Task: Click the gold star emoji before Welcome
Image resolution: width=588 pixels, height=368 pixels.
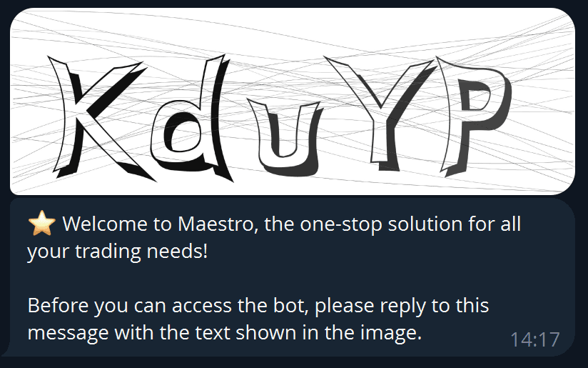Action: (41, 224)
